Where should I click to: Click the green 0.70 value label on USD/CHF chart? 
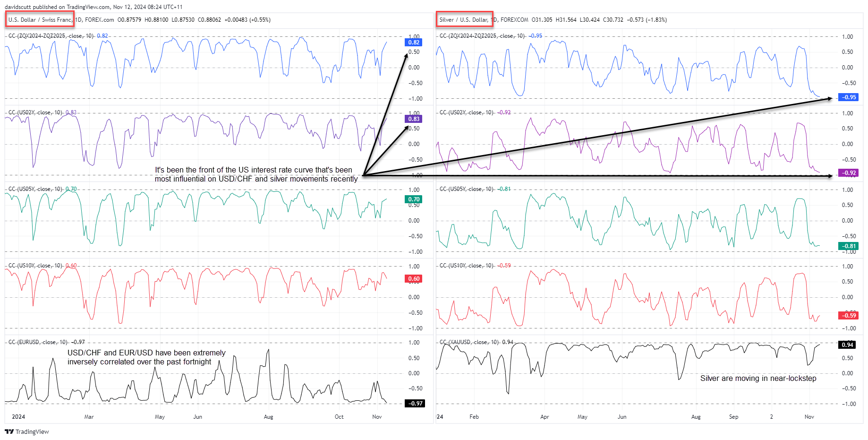click(x=414, y=199)
